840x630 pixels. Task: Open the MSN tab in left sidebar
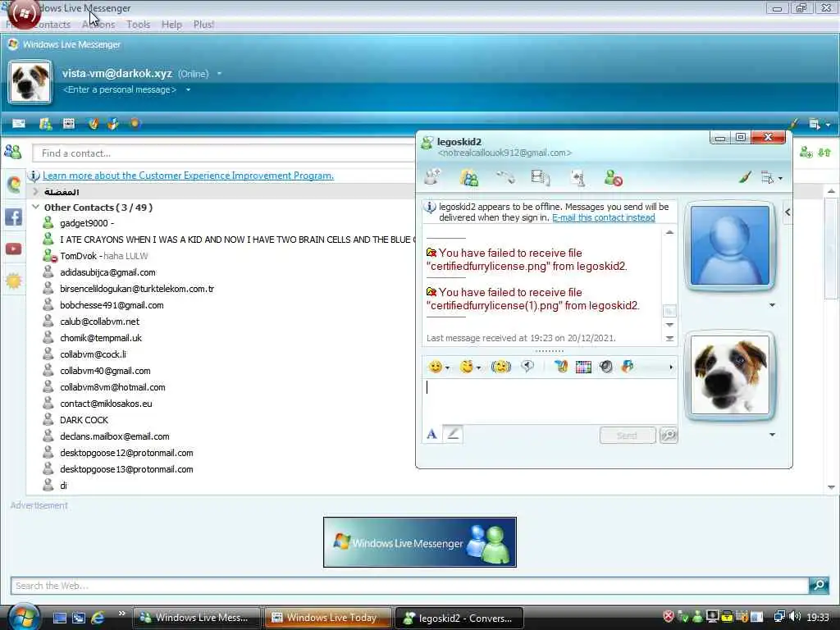[14, 185]
